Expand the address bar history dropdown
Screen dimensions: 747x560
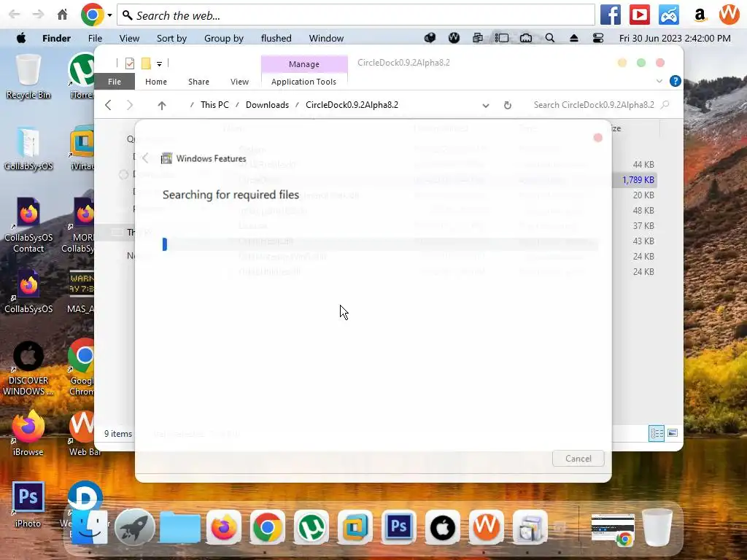tap(485, 105)
